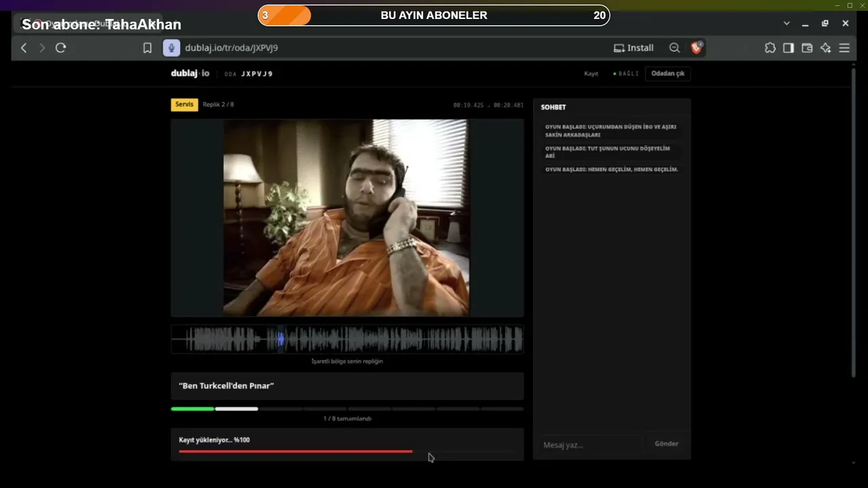Install the site as an app

tap(633, 48)
